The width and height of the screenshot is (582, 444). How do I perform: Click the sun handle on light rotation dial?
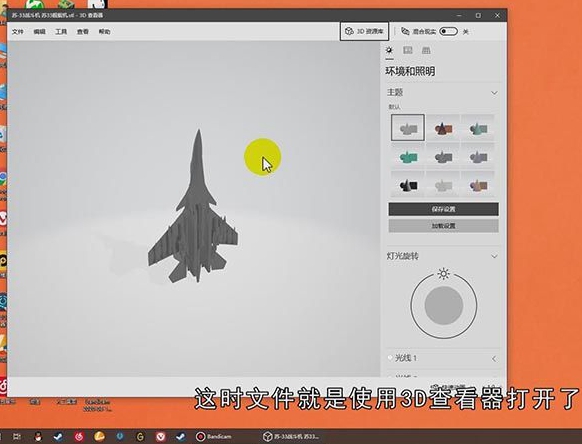(444, 274)
